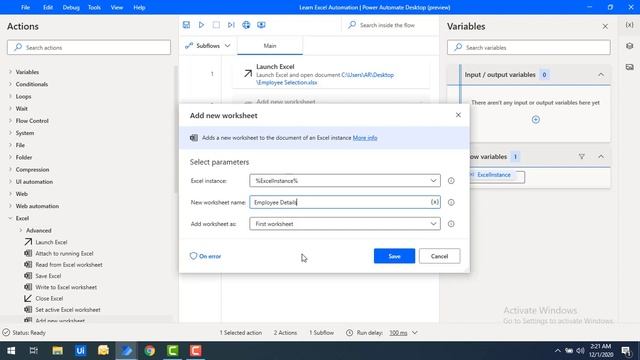Screen dimensions: 640x360
Task: Open the Run delay dropdown arrow
Action: click(x=415, y=333)
